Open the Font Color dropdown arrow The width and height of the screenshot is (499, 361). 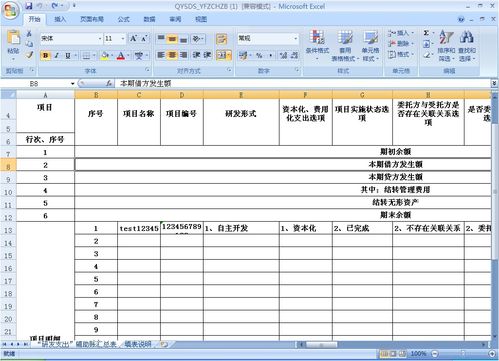[x=128, y=56]
